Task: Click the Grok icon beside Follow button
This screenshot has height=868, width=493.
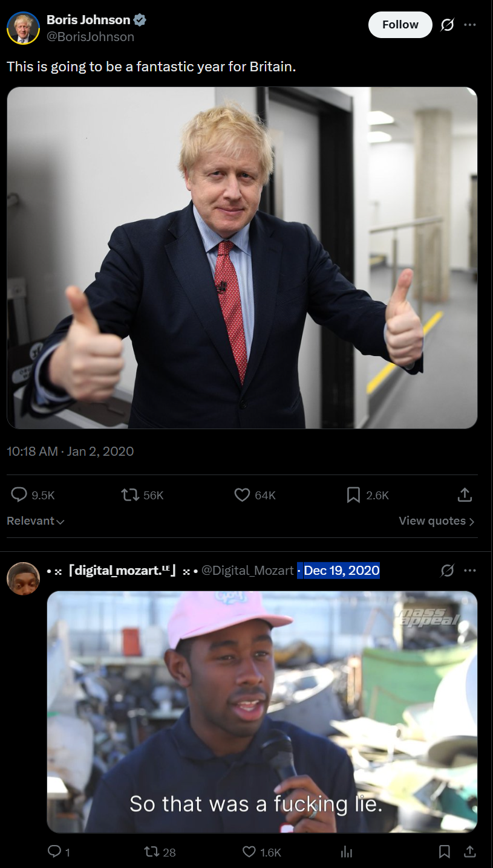Action: 448,25
